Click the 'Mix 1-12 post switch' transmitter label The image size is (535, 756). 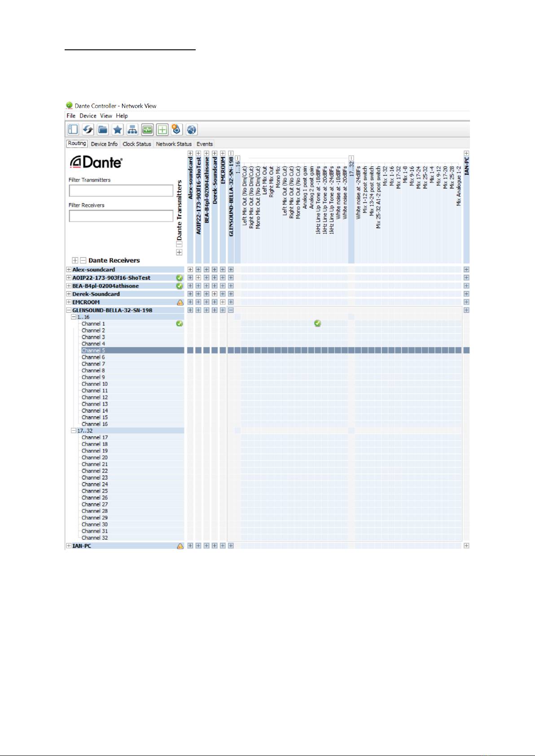click(x=365, y=190)
